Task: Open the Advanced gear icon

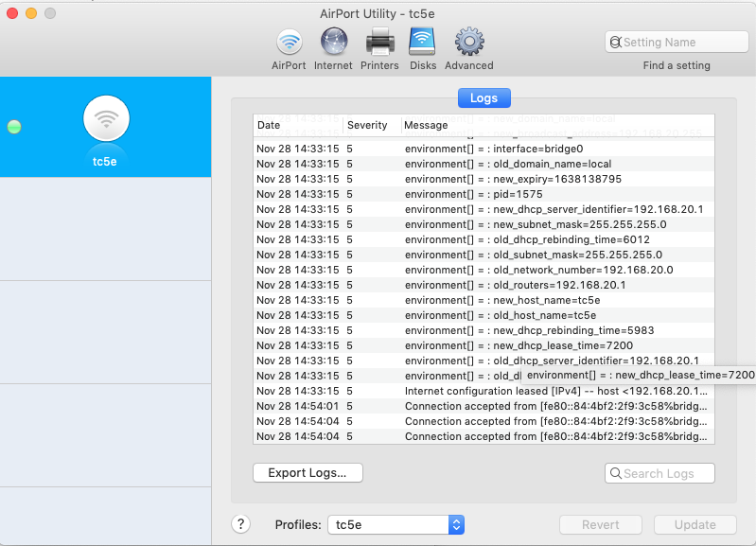Action: (x=469, y=42)
